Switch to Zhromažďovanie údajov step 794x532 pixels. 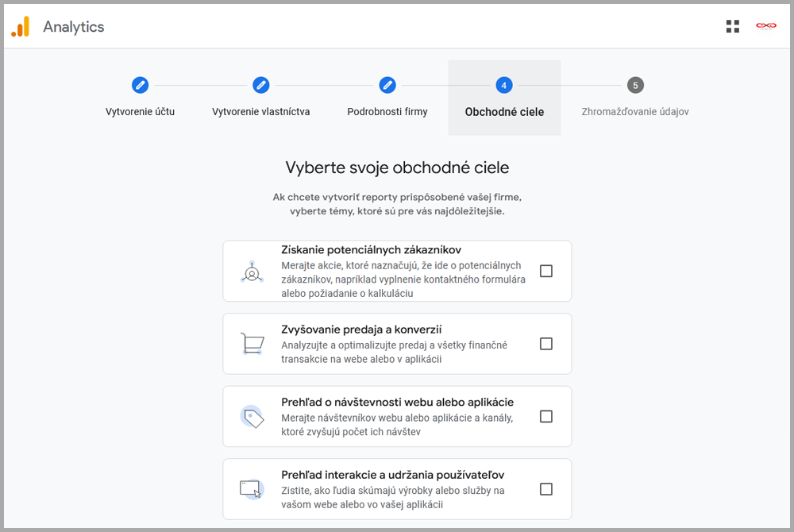[x=634, y=112]
